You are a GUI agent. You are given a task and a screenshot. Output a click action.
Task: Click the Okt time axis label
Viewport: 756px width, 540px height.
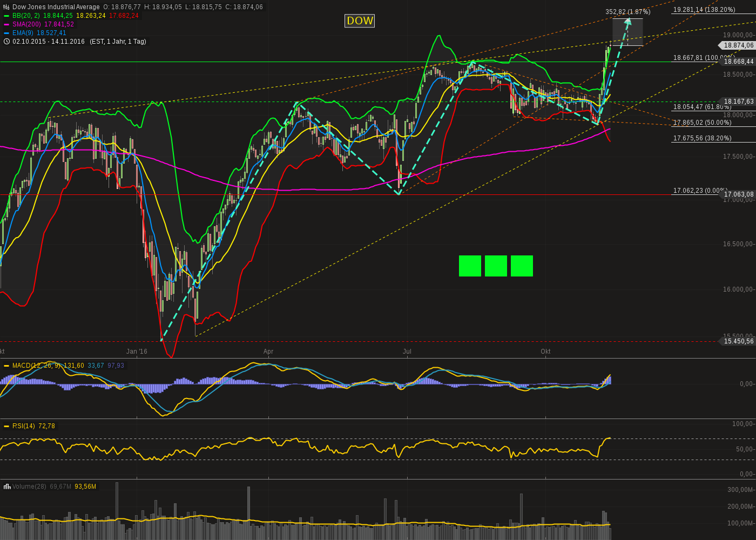[x=546, y=352]
